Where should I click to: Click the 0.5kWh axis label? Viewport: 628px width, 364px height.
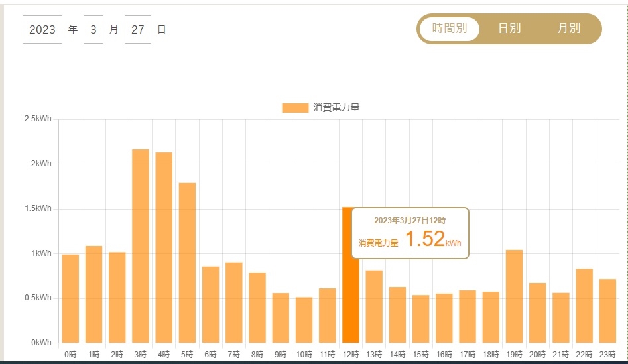pos(38,298)
